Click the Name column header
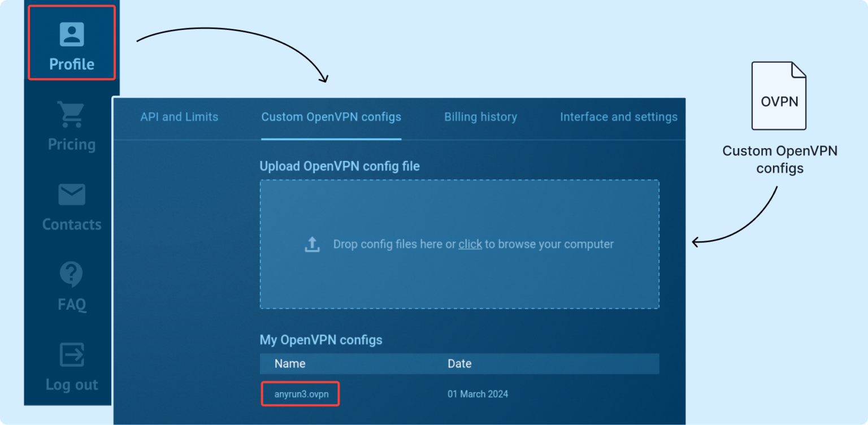Image resolution: width=868 pixels, height=425 pixels. [x=290, y=363]
